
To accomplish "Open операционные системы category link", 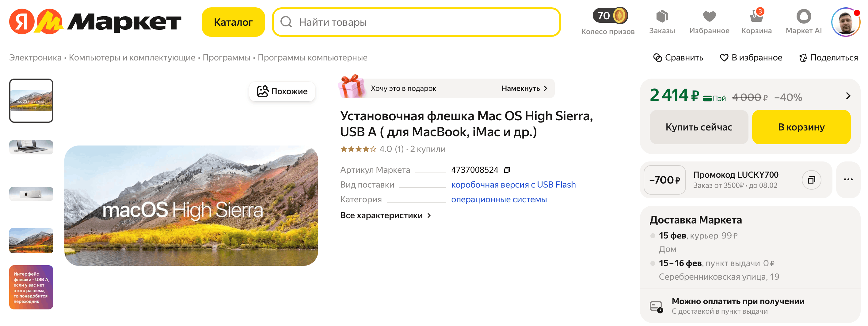I will click(500, 199).
